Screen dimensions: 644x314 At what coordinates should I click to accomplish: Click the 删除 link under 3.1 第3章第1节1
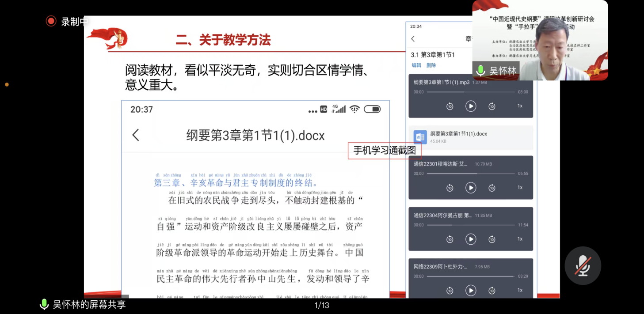431,65
